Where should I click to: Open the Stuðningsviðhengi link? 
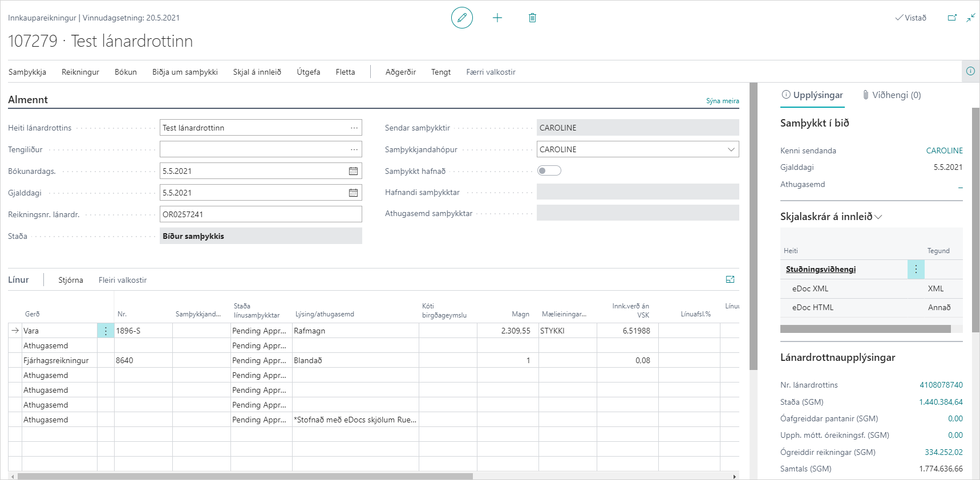tap(820, 269)
